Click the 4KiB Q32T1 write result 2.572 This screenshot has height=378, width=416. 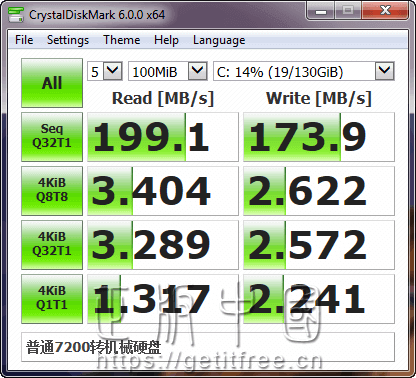319,245
